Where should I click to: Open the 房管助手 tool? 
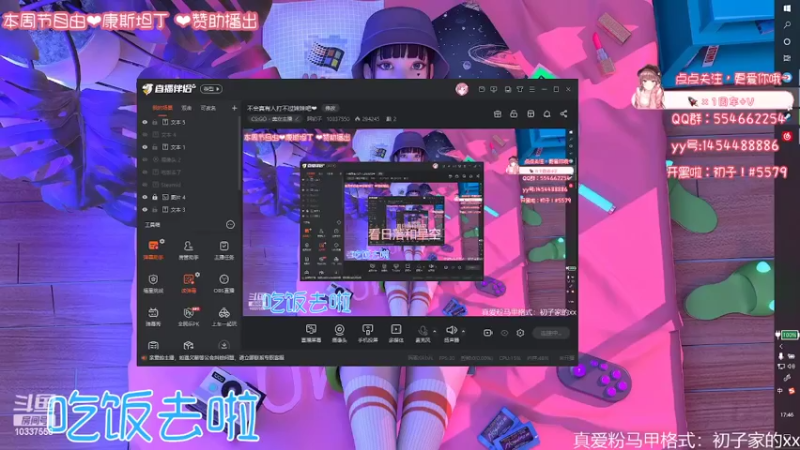click(188, 250)
